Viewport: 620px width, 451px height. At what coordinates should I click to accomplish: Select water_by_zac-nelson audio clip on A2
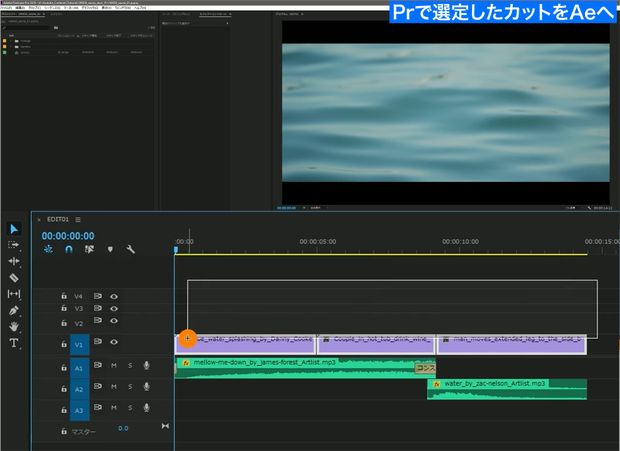tap(507, 389)
